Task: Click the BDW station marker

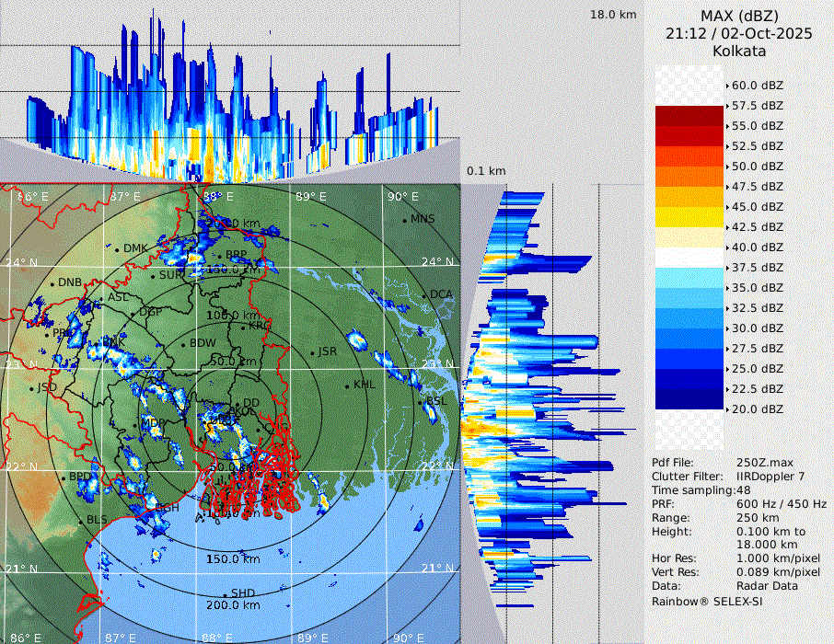Action: 183,344
